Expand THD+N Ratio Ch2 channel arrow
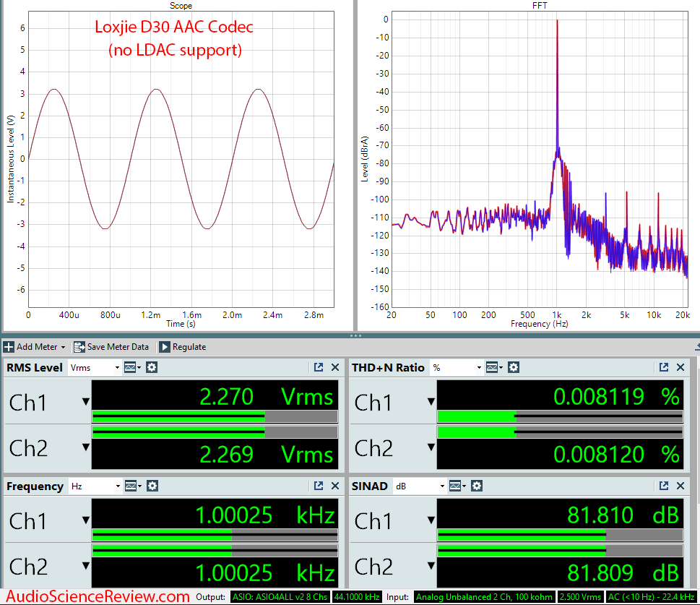This screenshot has width=700, height=605. (431, 447)
